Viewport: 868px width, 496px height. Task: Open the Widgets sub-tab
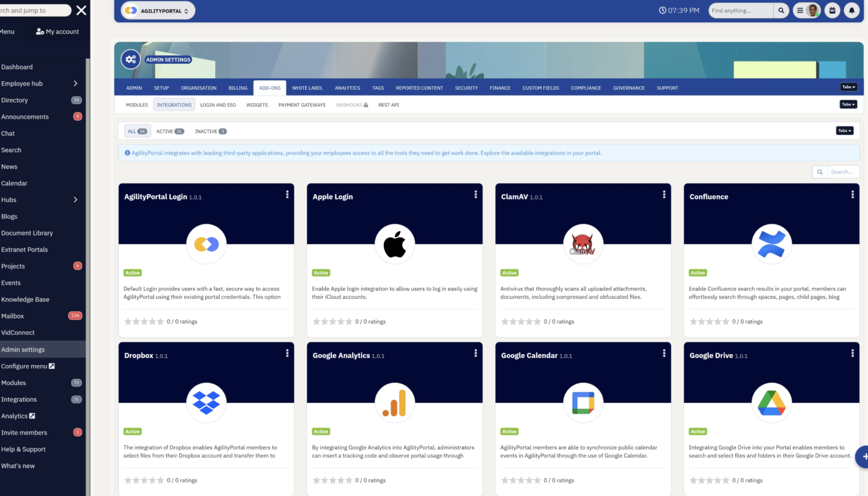[257, 105]
